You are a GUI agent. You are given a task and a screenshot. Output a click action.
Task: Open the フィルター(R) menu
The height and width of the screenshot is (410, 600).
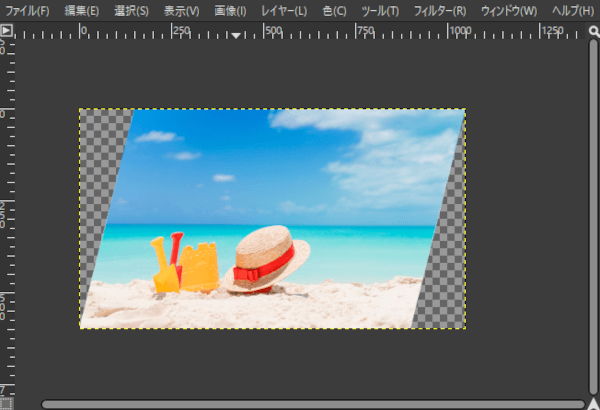[439, 11]
